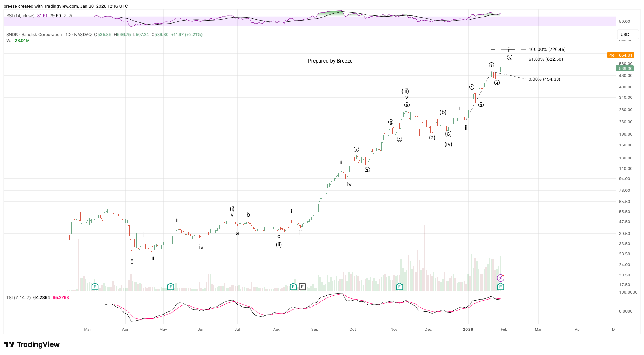Click the green 539.30 last price label
Viewport: 644px width, 355px height.
625,69
